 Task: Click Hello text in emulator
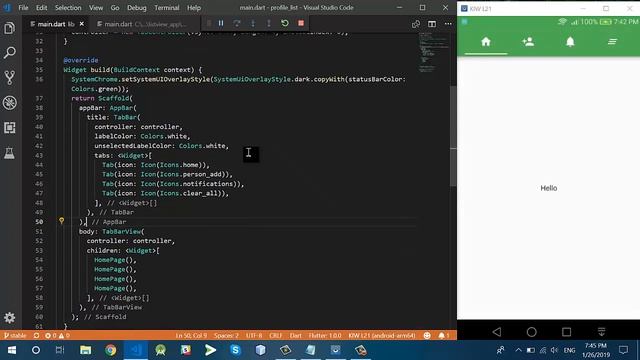[x=549, y=188]
